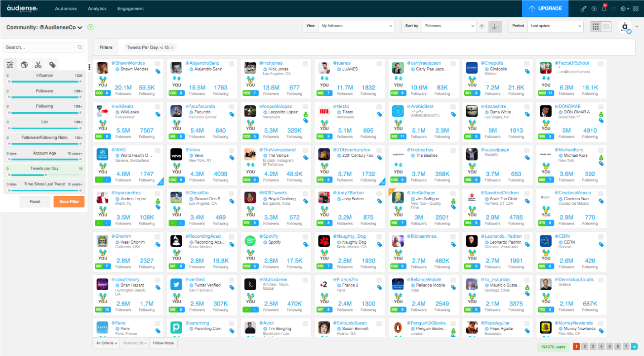Screen dimensions: 644x356
Task: Click the community help icon next to @AudienseCo
Action: click(90, 28)
